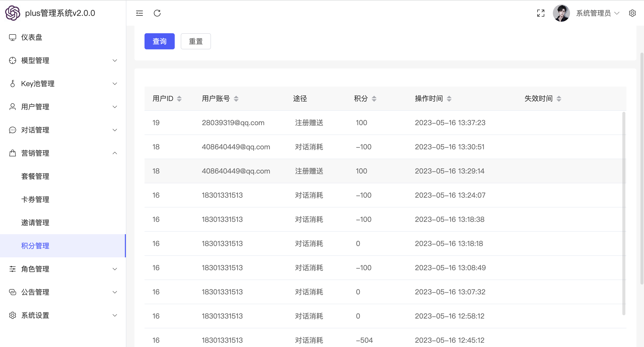The height and width of the screenshot is (347, 644).
Task: Collapse the sidebar with menu fold icon
Action: coord(139,13)
